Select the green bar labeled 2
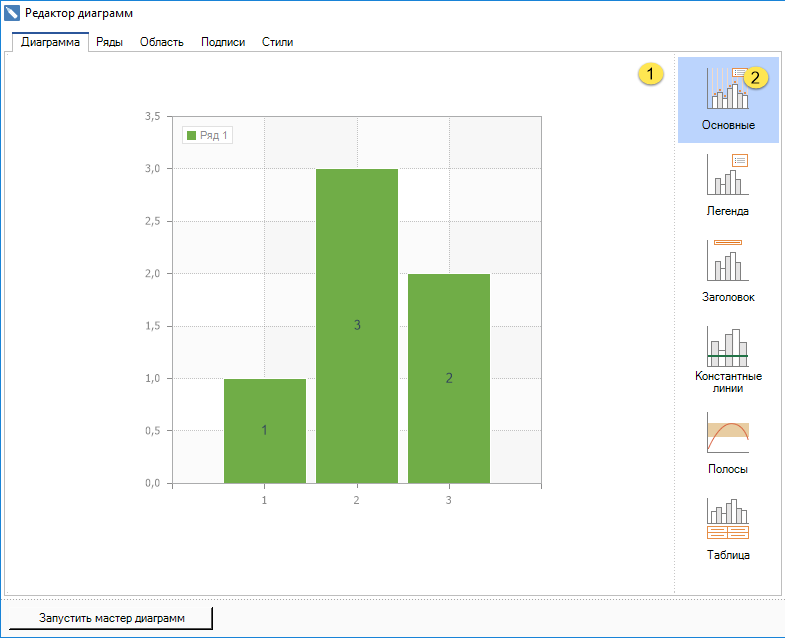The image size is (785, 638). tap(449, 379)
